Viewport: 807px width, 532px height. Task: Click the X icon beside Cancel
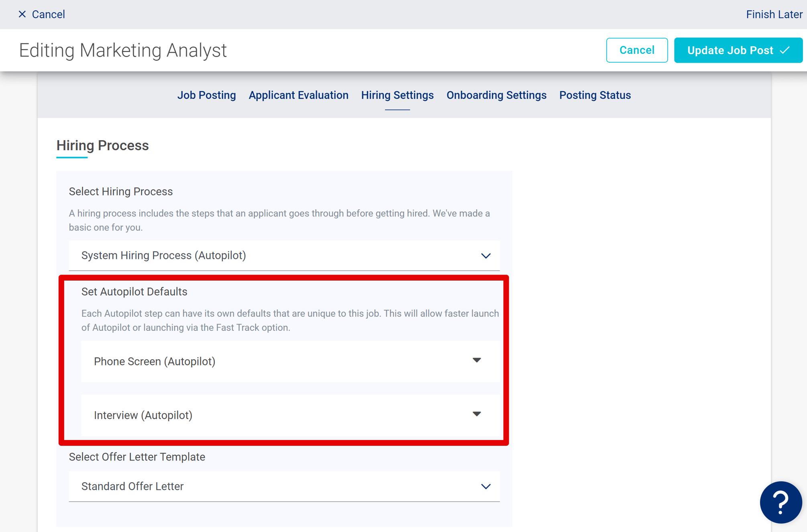pyautogui.click(x=22, y=14)
